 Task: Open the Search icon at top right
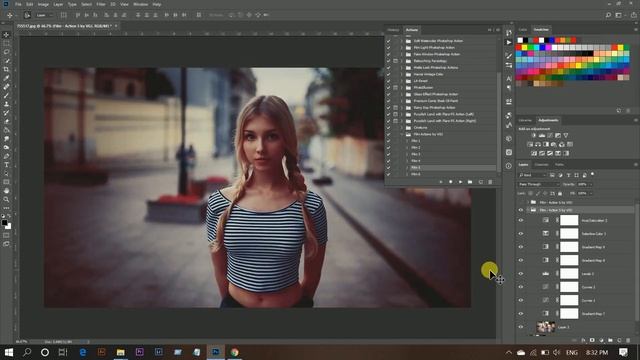click(608, 15)
